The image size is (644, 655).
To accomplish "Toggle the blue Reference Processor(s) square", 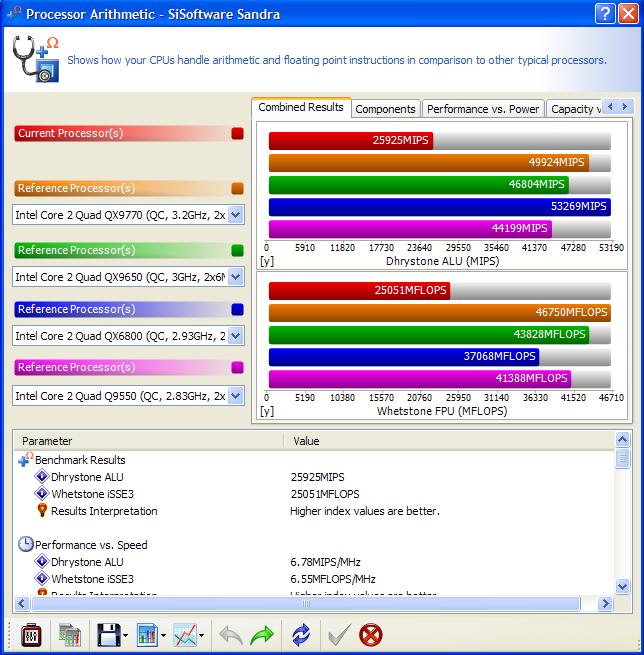I will (238, 310).
